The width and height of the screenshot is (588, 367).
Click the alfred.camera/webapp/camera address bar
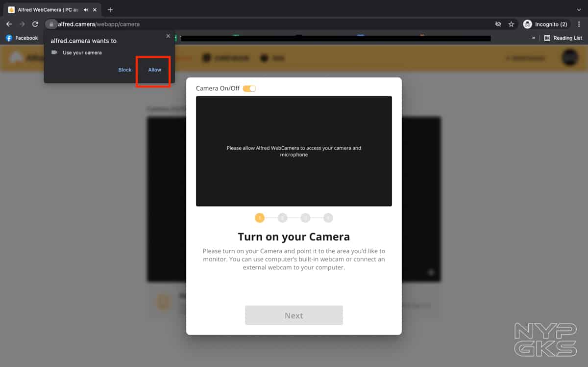click(274, 24)
